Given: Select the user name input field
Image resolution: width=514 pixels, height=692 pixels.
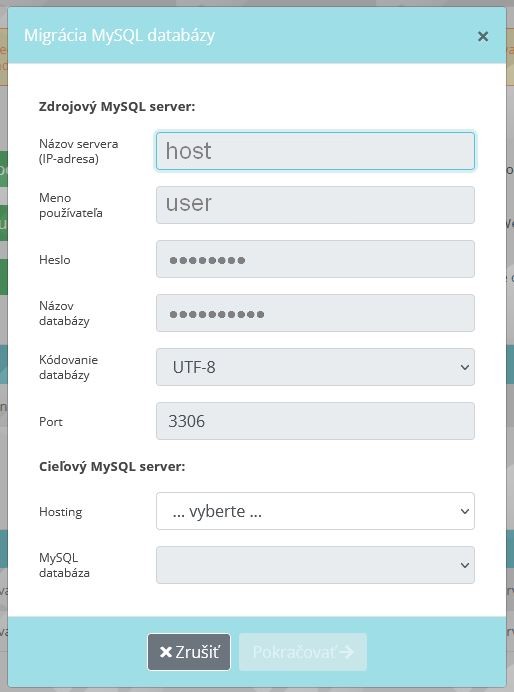Looking at the screenshot, I should [315, 205].
